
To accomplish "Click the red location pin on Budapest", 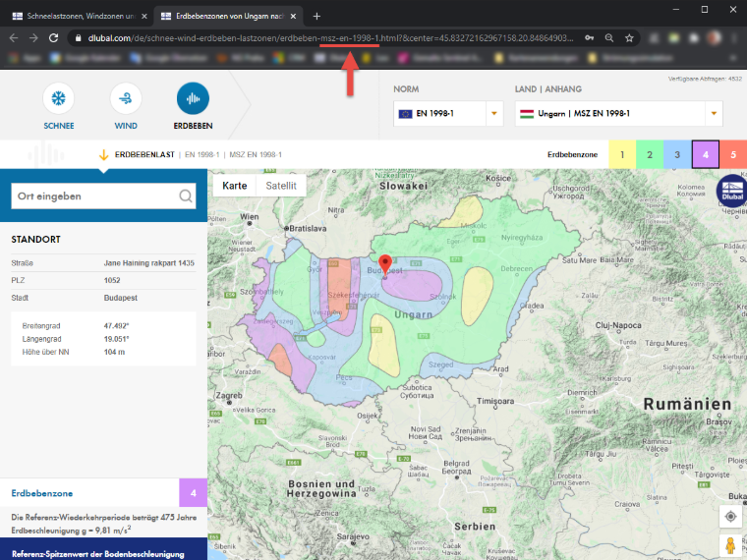I will (385, 264).
